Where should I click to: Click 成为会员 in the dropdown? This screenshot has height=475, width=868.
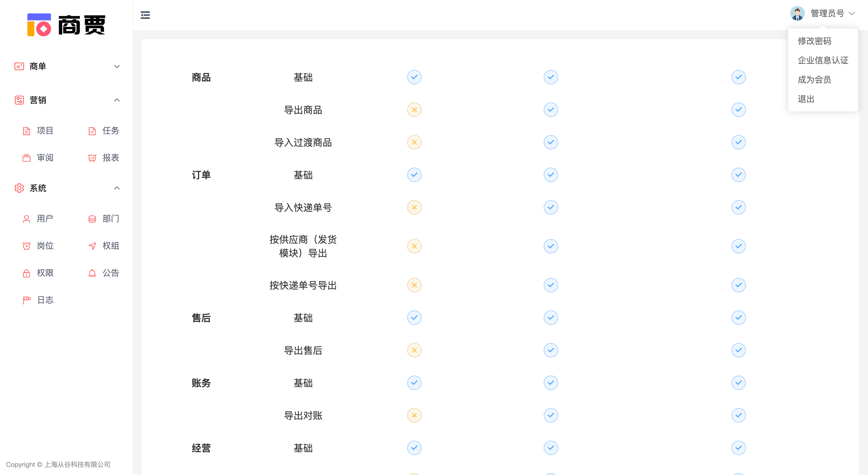tap(814, 80)
